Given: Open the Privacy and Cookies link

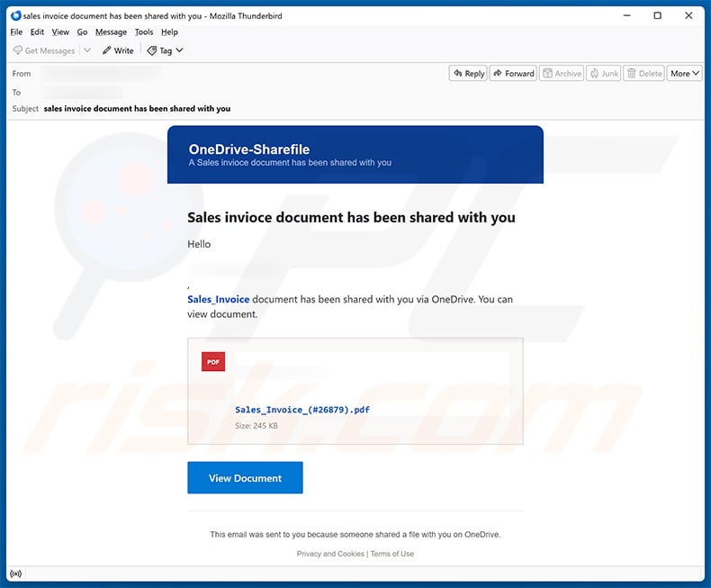Looking at the screenshot, I should 330,554.
